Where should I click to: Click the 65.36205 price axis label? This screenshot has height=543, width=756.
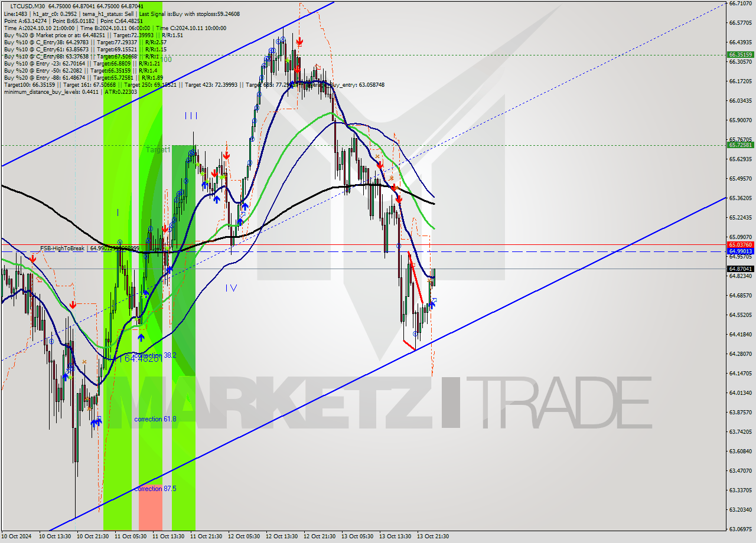point(741,198)
